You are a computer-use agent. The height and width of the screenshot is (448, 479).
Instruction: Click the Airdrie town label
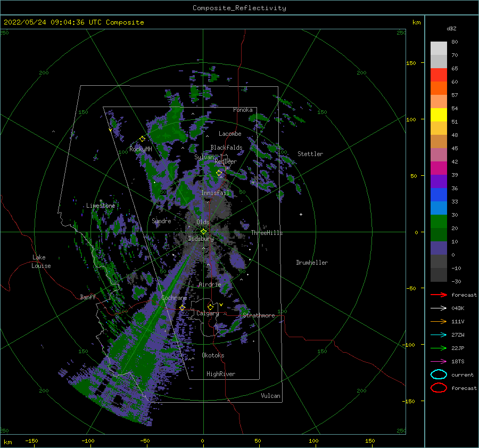point(210,284)
